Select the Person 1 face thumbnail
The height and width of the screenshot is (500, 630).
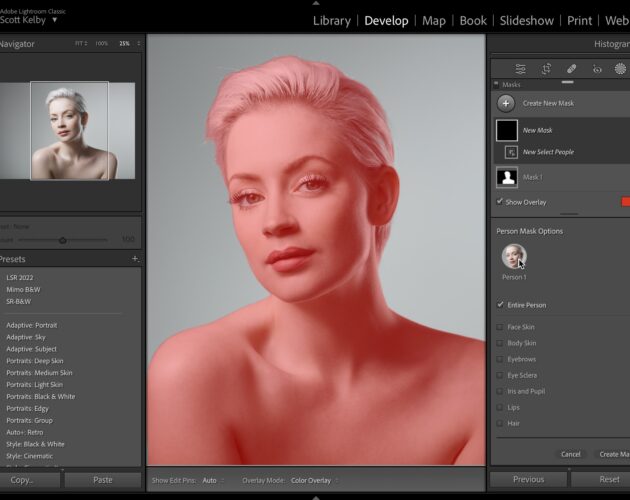point(514,256)
